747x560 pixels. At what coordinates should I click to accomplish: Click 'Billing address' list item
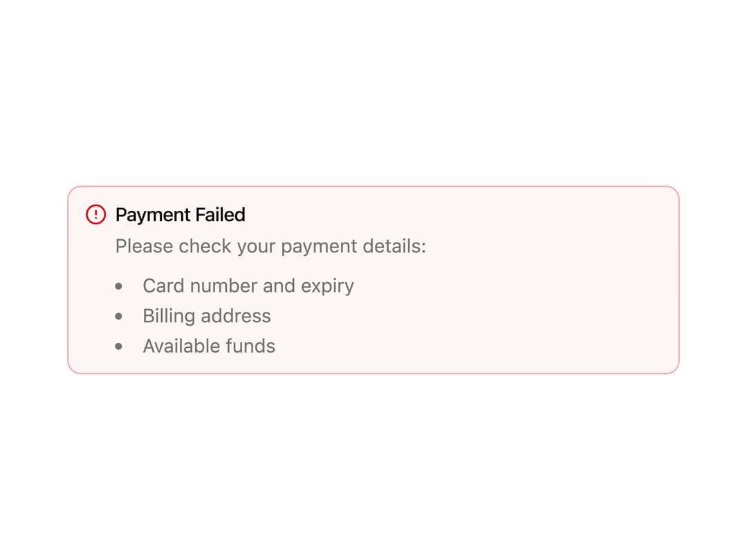coord(207,316)
